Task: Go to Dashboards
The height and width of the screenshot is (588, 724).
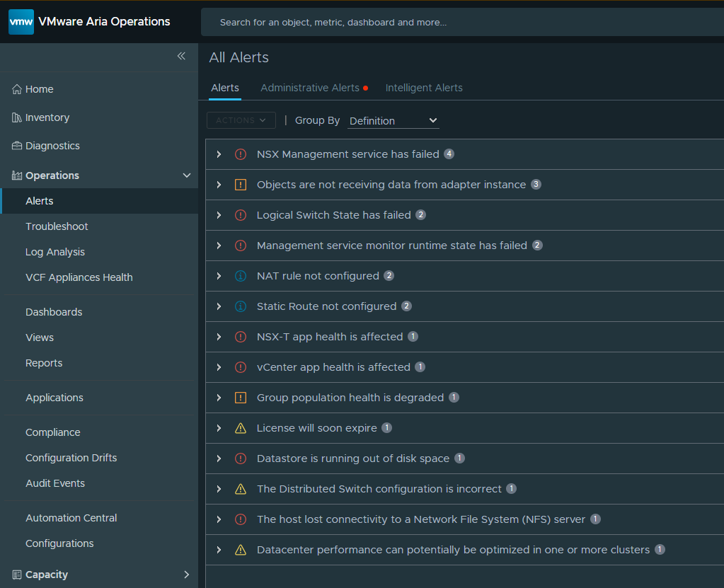Action: tap(54, 312)
